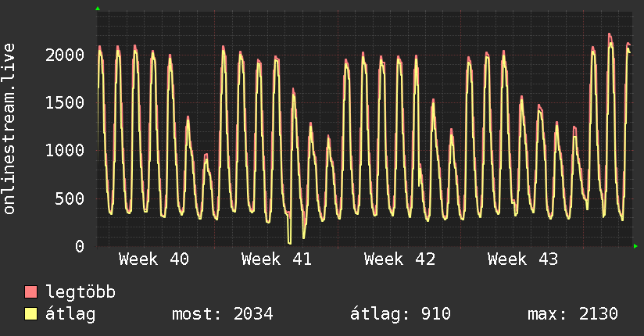Click the most: 2034 value
Image resolution: width=644 pixels, height=336 pixels.
pyautogui.click(x=223, y=314)
